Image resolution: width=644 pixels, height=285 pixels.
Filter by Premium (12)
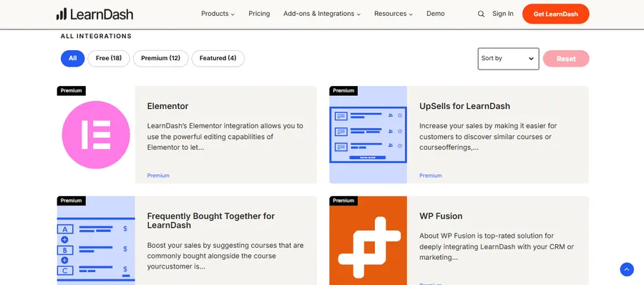pyautogui.click(x=160, y=59)
